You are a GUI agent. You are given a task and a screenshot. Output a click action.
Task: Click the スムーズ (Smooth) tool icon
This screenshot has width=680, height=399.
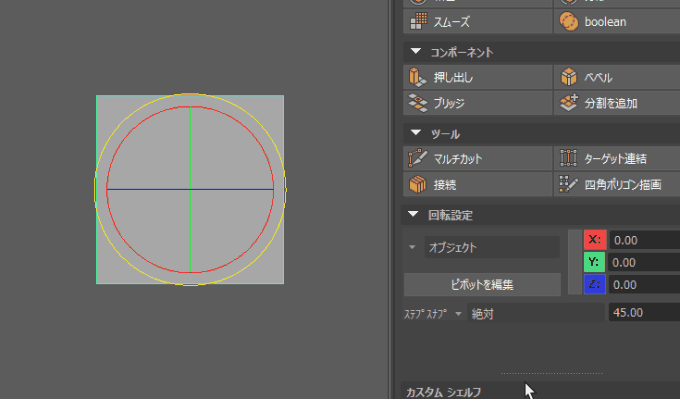(x=418, y=21)
